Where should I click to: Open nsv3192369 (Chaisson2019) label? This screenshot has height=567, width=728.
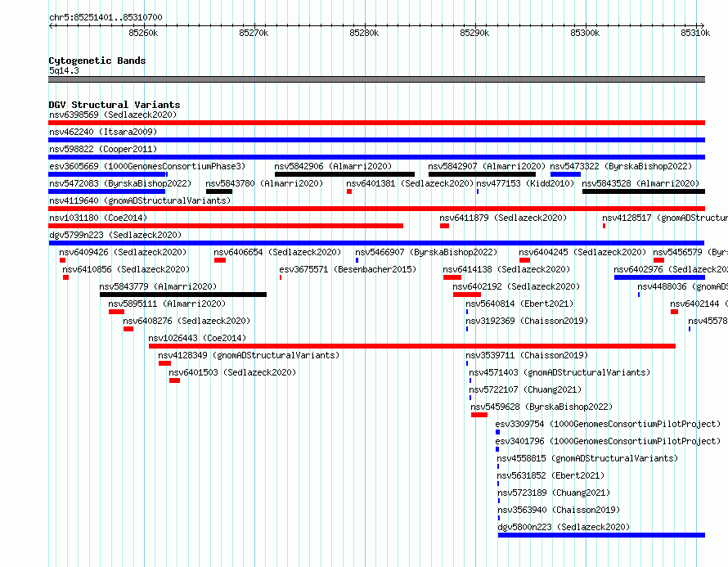click(x=527, y=321)
